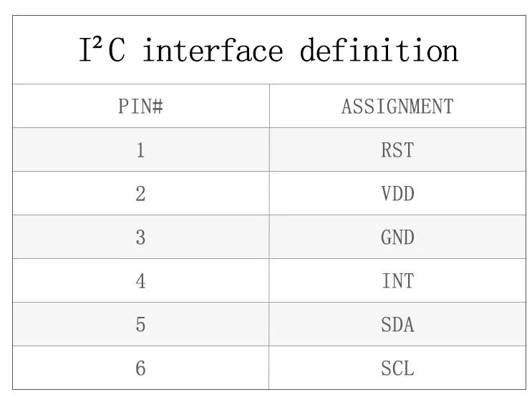The height and width of the screenshot is (397, 532).
Task: Select the GND assignment cell
Action: click(x=397, y=237)
